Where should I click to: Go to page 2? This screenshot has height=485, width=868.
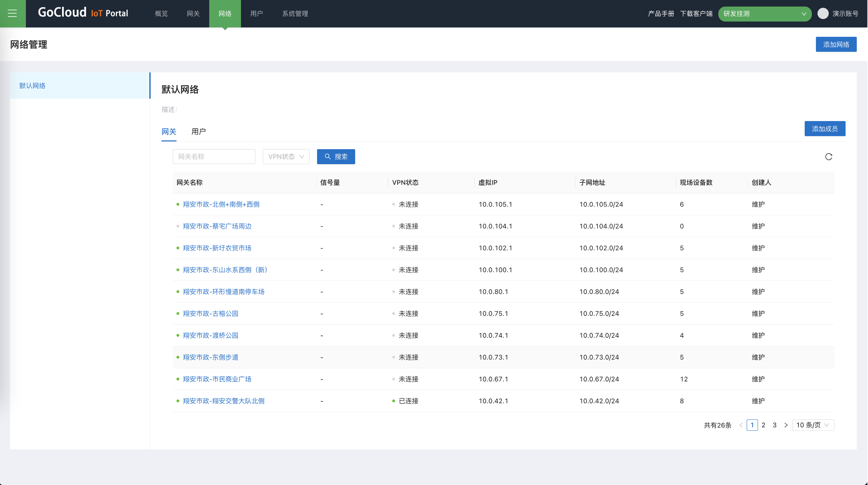point(763,425)
